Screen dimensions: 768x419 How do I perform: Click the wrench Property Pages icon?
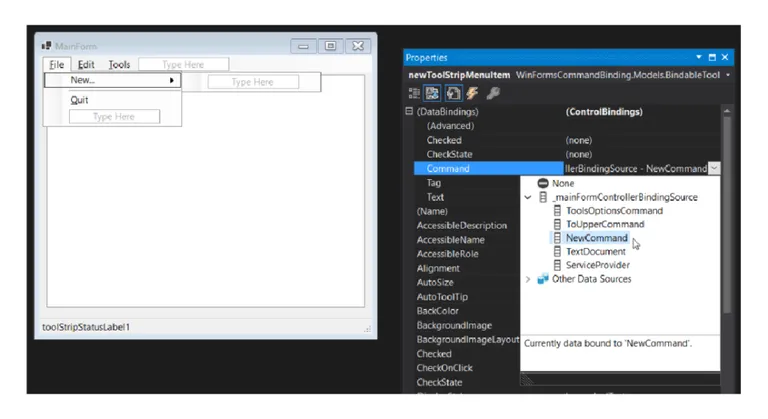pos(493,93)
